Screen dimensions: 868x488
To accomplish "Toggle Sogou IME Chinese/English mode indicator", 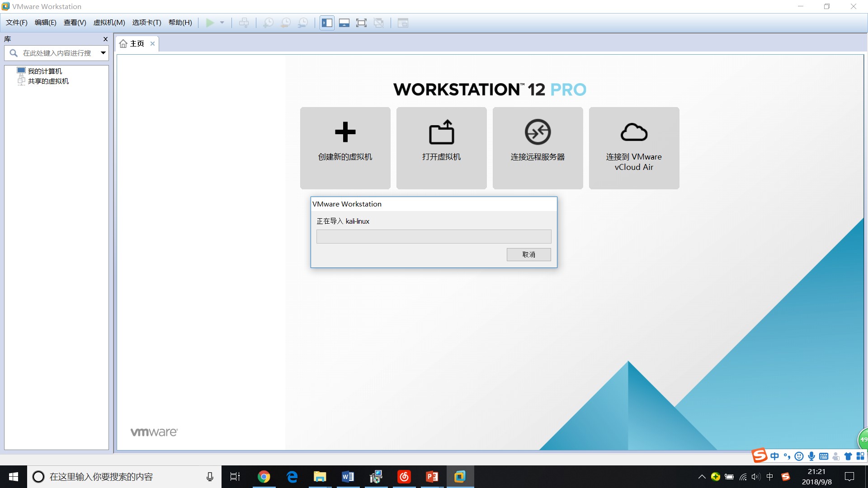I will click(x=774, y=456).
